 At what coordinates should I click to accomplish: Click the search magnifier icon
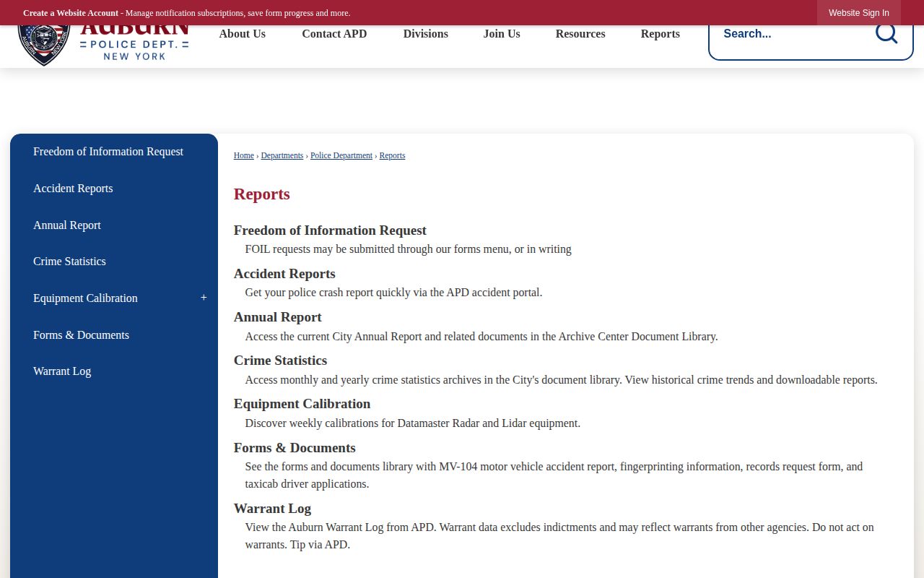886,33
